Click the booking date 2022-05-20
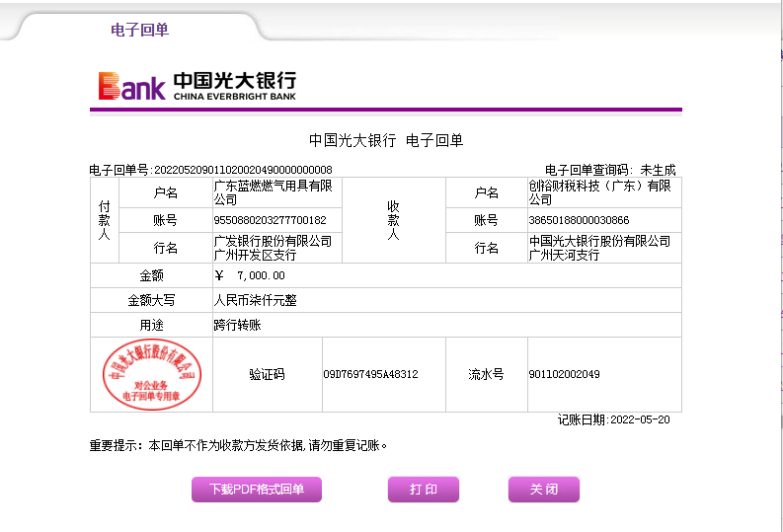This screenshot has height=532, width=783. (640, 419)
